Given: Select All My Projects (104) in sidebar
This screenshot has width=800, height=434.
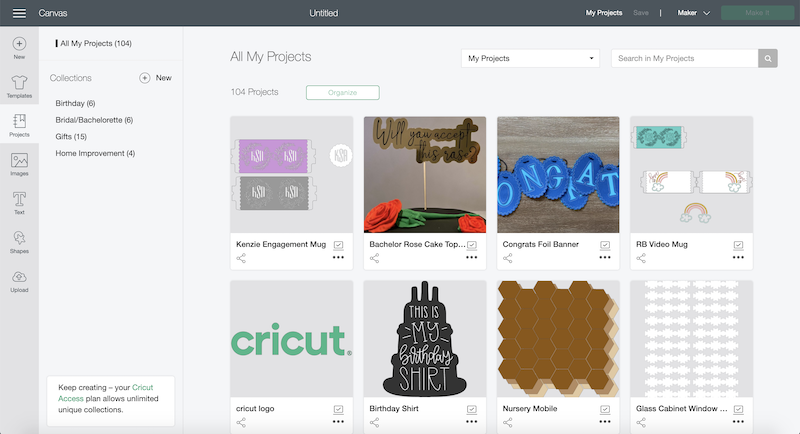Looking at the screenshot, I should [95, 43].
